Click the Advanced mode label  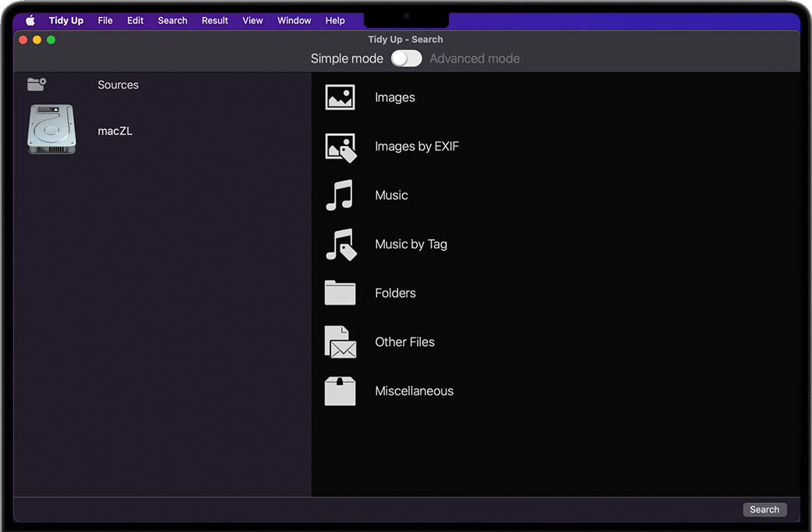[x=474, y=59]
